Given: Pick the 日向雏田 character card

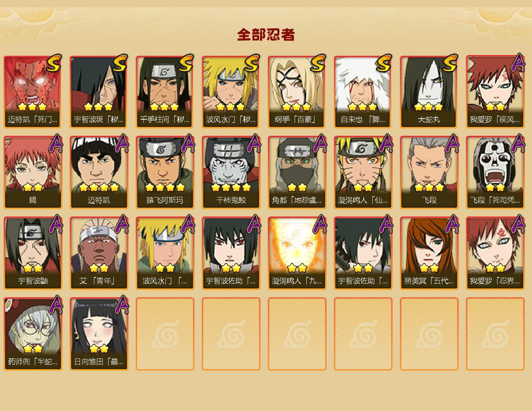Looking at the screenshot, I should pyautogui.click(x=99, y=334).
